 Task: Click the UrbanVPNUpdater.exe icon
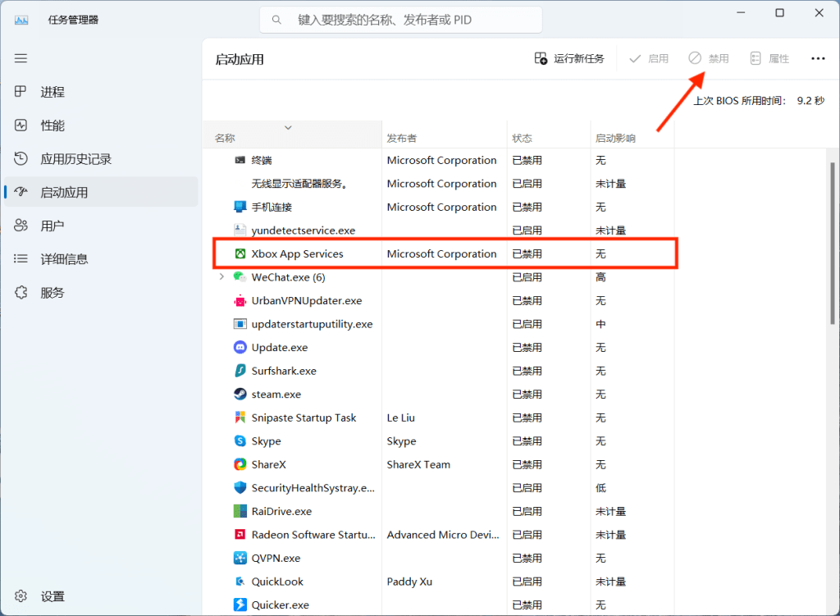point(240,300)
